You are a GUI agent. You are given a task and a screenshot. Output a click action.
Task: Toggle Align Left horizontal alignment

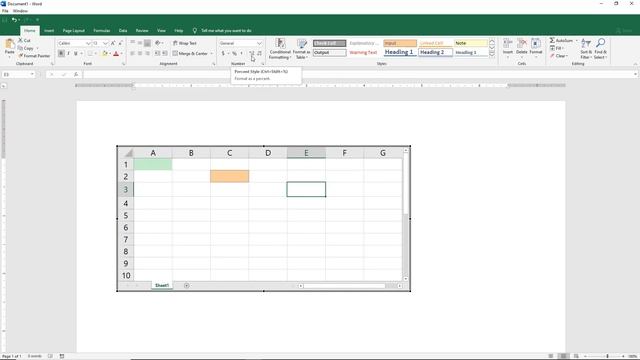click(x=132, y=53)
